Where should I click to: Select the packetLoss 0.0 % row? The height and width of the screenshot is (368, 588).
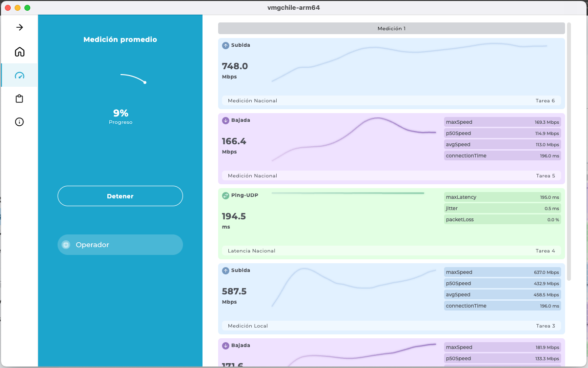pos(502,219)
